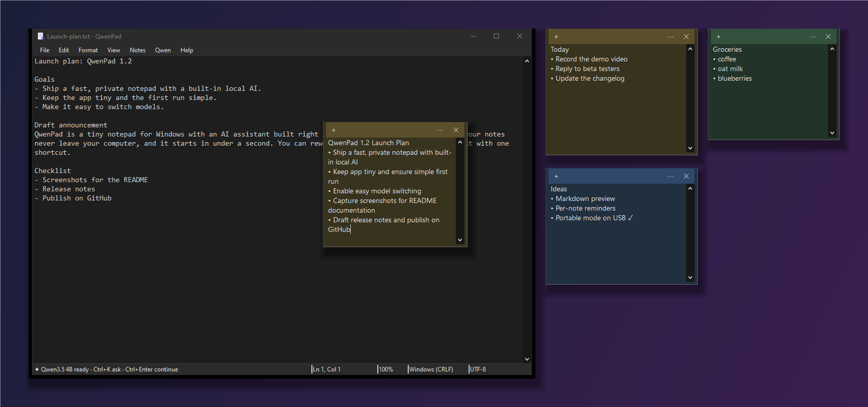This screenshot has height=407, width=868.
Task: Open the File menu
Action: click(45, 50)
